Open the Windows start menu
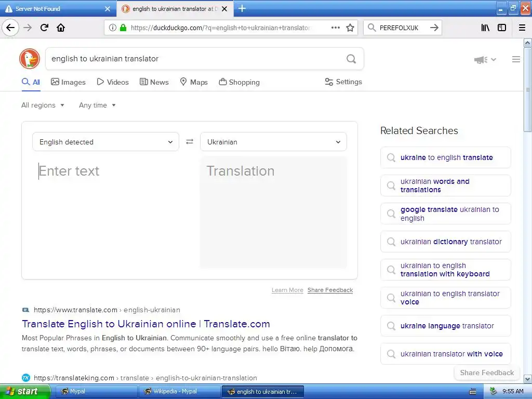Image resolution: width=532 pixels, height=399 pixels. pyautogui.click(x=24, y=392)
